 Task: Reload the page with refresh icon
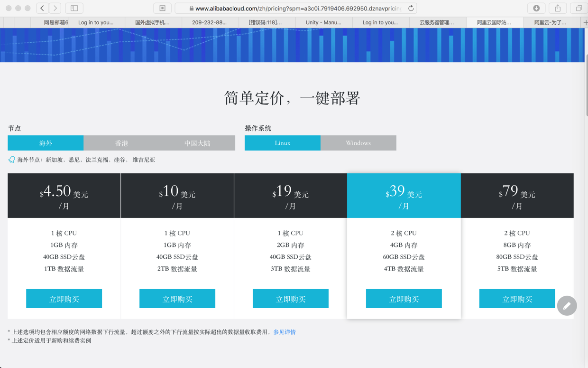pos(411,8)
